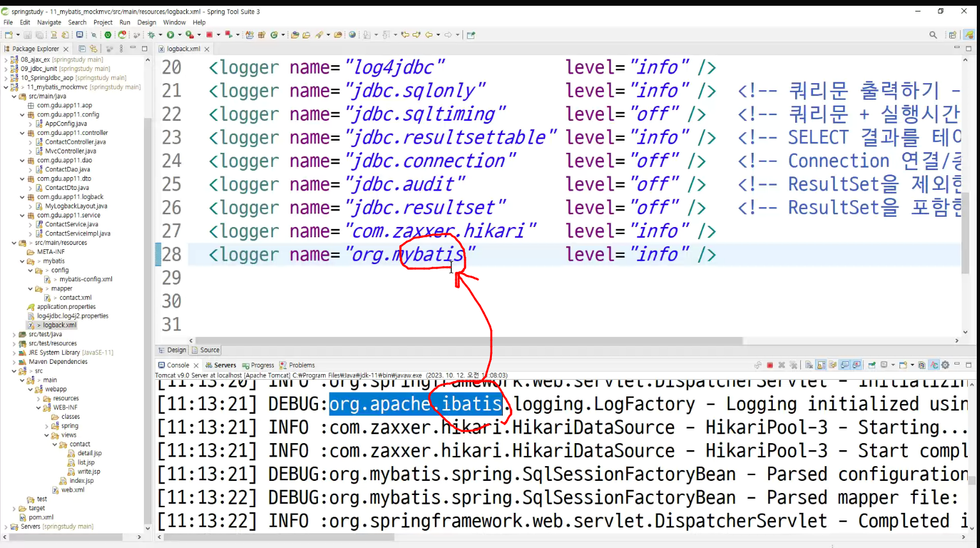
Task: Click the Remove Launch X icon in Console
Action: (781, 365)
